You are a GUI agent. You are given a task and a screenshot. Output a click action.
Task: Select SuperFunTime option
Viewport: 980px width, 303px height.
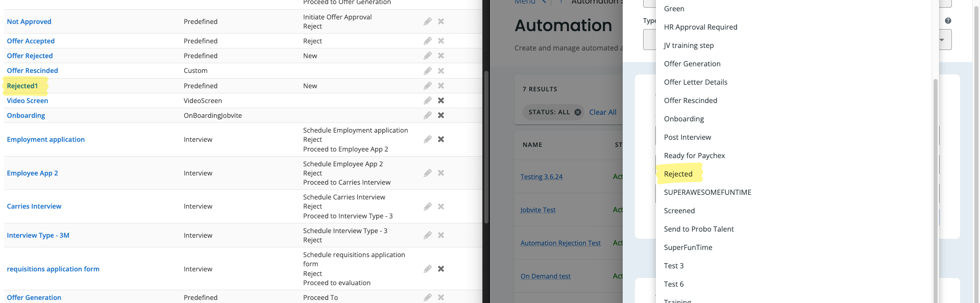tap(688, 247)
